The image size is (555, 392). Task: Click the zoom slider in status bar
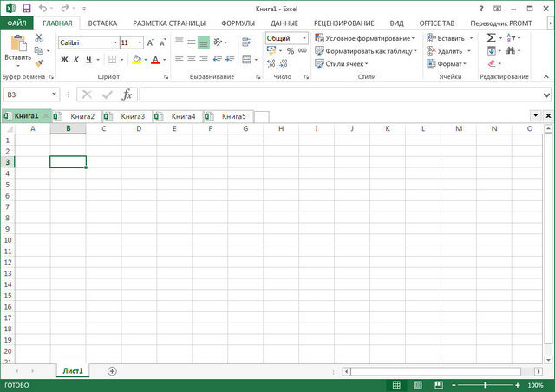coord(485,384)
